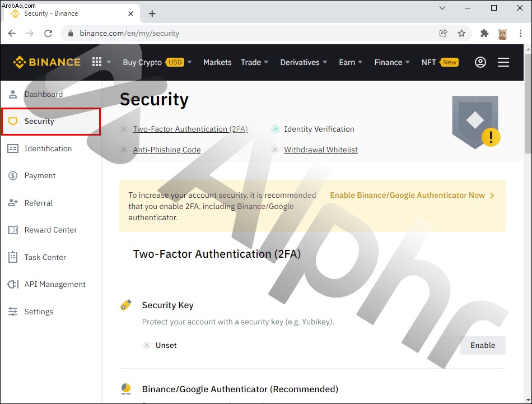Open the apps grid menu icon

[x=97, y=62]
